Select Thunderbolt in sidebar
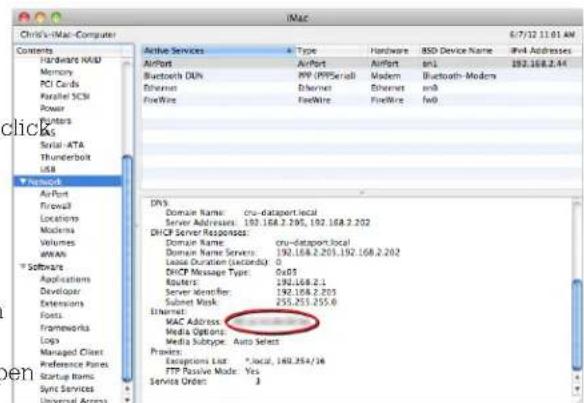Screen dimensions: 584x403 pos(65,157)
